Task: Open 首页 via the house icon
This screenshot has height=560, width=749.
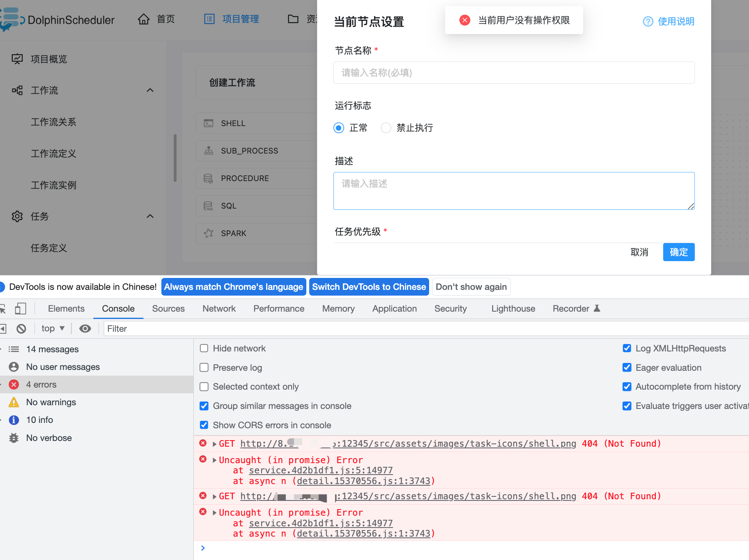Action: [x=144, y=19]
